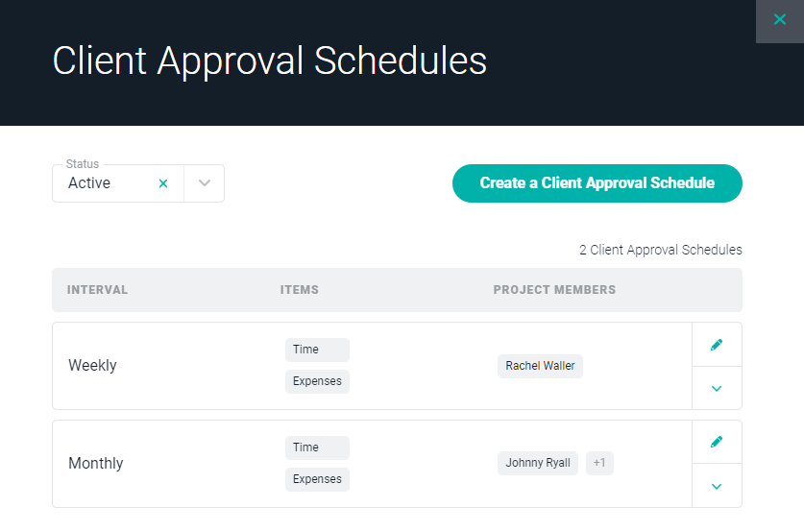The image size is (804, 532).
Task: Click the Items column header
Action: point(300,290)
